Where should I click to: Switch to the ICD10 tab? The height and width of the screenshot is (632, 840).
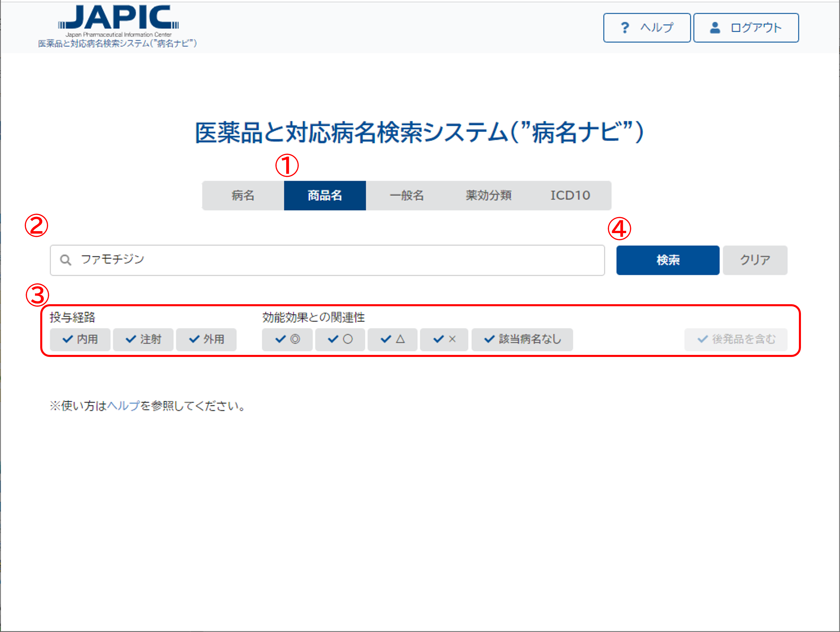pos(570,196)
